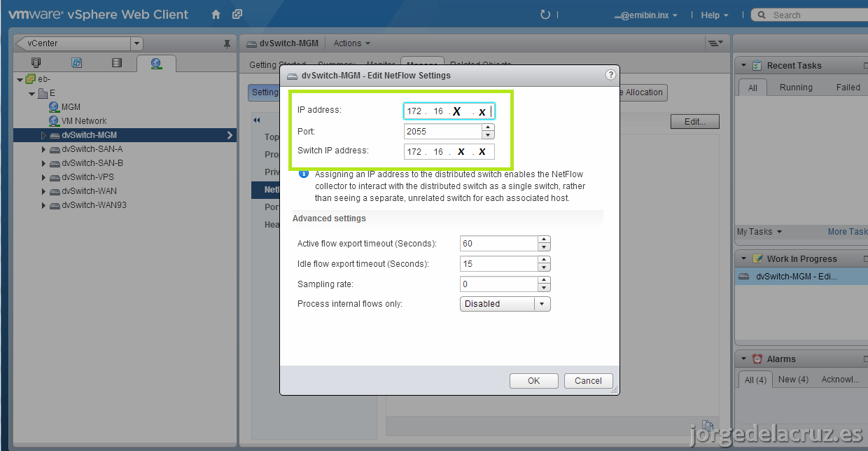Select the All (4) alarms tab
Image resolution: width=868 pixels, height=451 pixels.
click(x=755, y=380)
